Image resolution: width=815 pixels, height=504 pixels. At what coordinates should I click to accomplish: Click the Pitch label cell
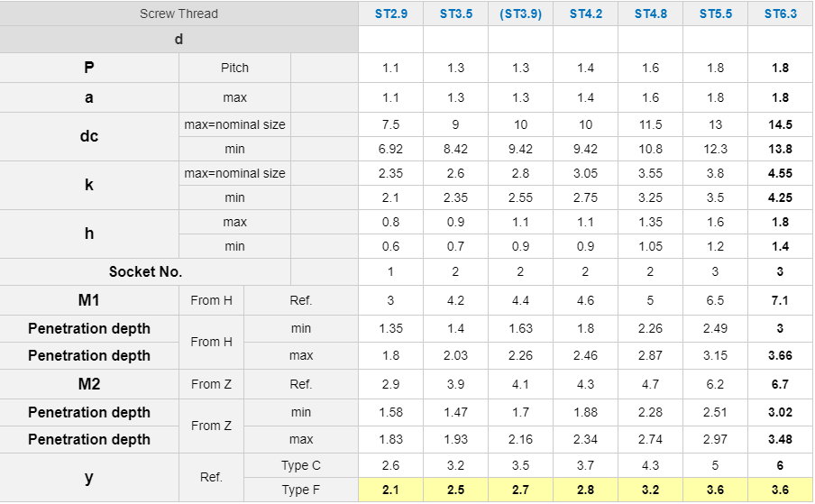pos(234,68)
